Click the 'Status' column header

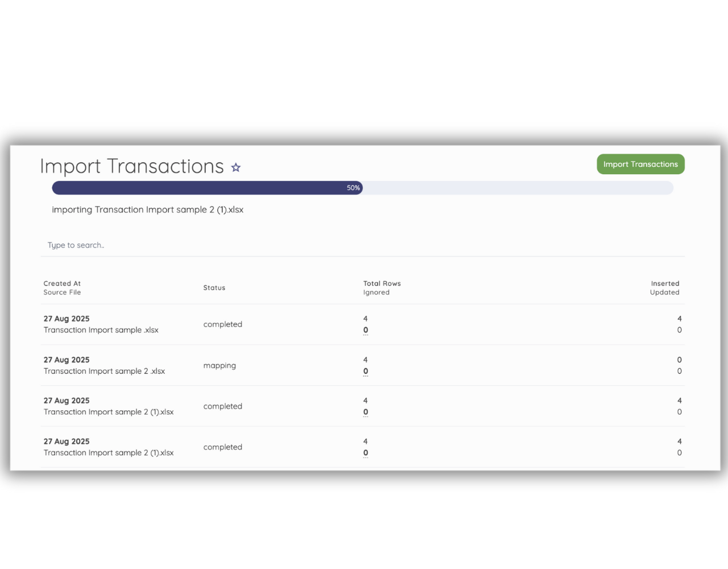pyautogui.click(x=214, y=288)
